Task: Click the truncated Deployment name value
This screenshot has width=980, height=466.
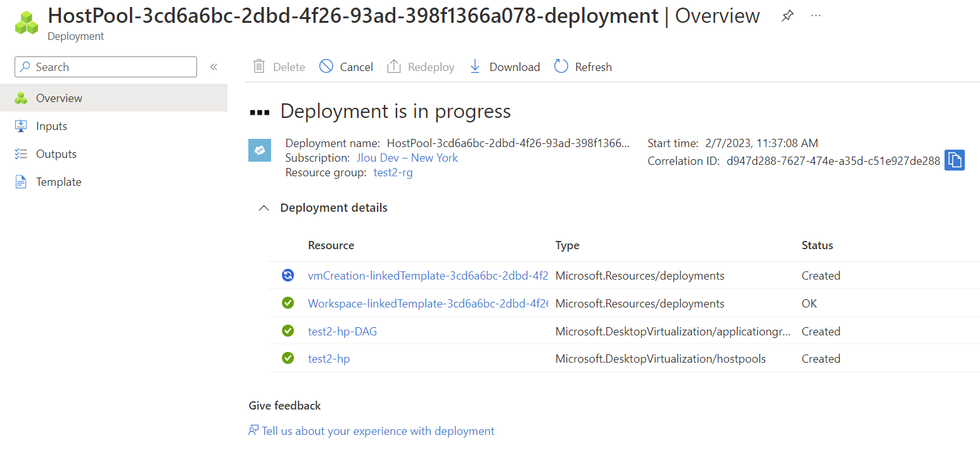Action: coord(509,143)
